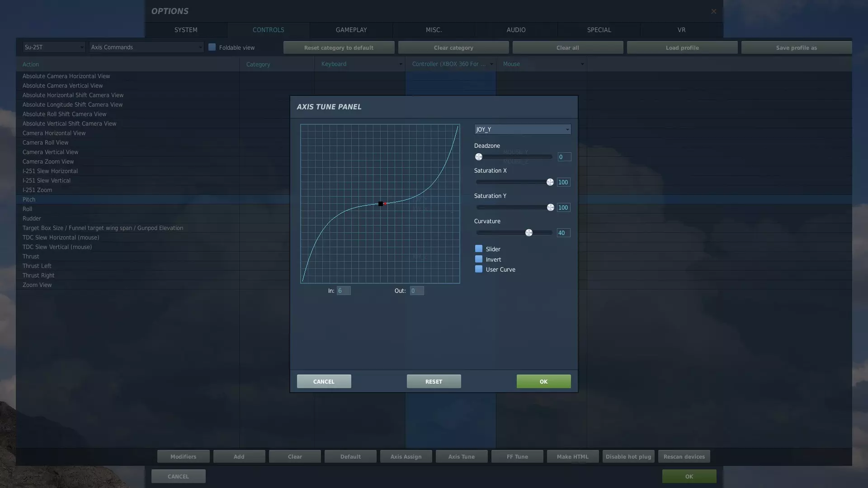
Task: Close the Options window with X
Action: click(x=713, y=11)
